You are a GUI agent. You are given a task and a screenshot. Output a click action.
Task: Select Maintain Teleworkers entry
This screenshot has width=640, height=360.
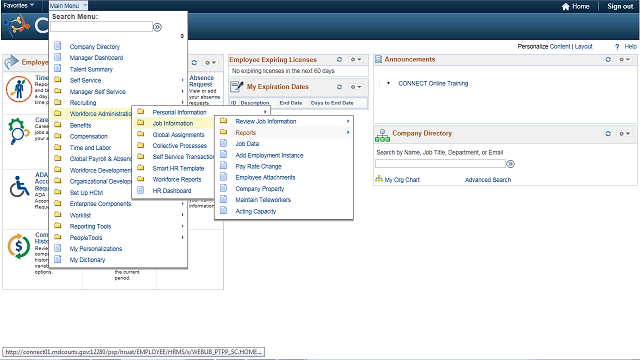[263, 200]
